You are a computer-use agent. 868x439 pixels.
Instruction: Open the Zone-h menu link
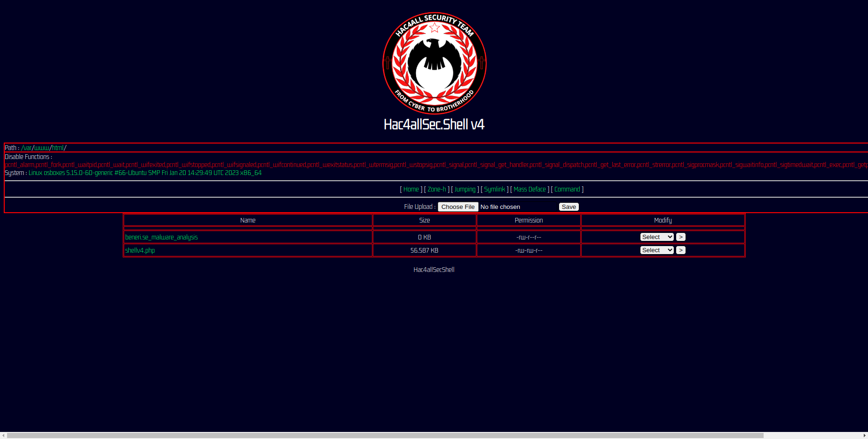pyautogui.click(x=437, y=189)
